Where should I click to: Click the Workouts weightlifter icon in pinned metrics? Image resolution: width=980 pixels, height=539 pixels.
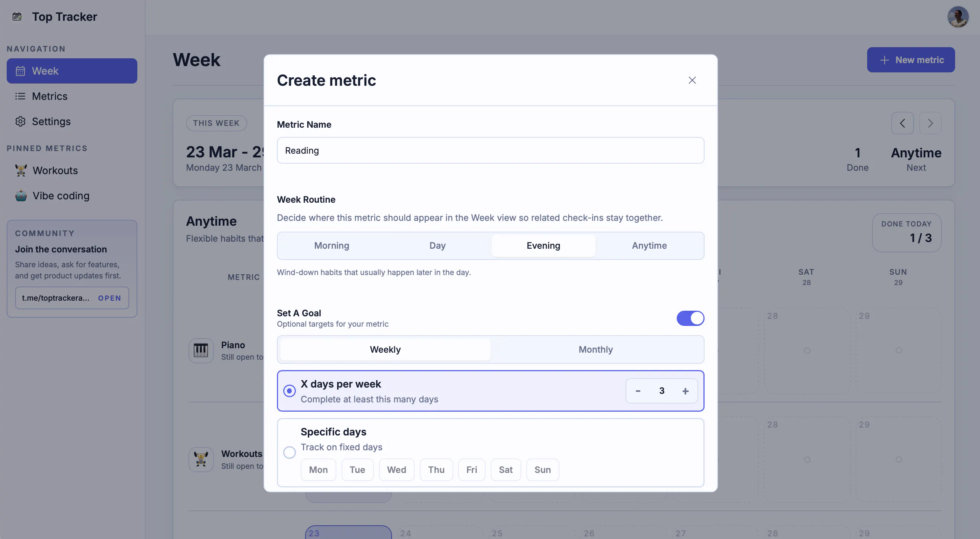click(x=21, y=170)
